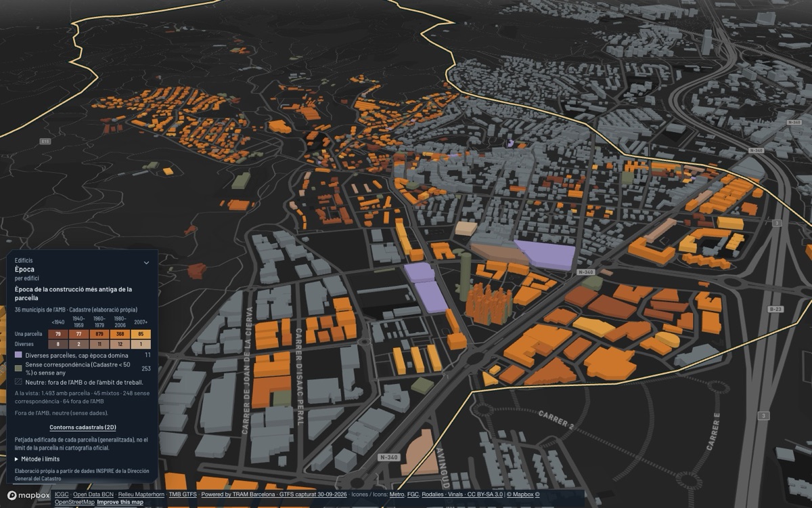Click the tall green tower building
This screenshot has width=812, height=508.
(x=465, y=277)
